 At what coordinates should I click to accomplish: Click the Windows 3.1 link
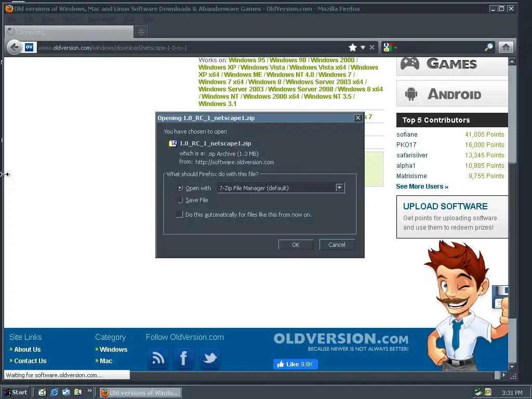(217, 104)
